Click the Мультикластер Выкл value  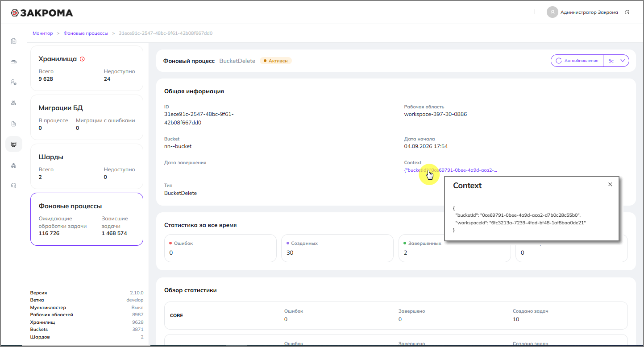(x=137, y=308)
